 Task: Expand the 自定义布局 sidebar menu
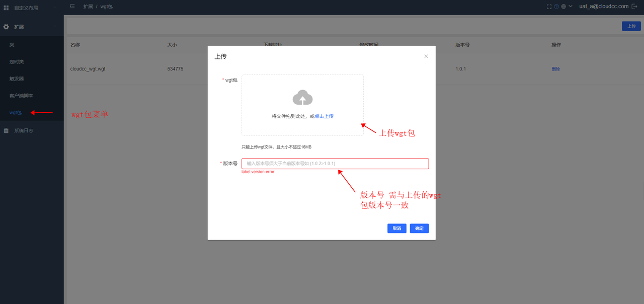coord(26,8)
